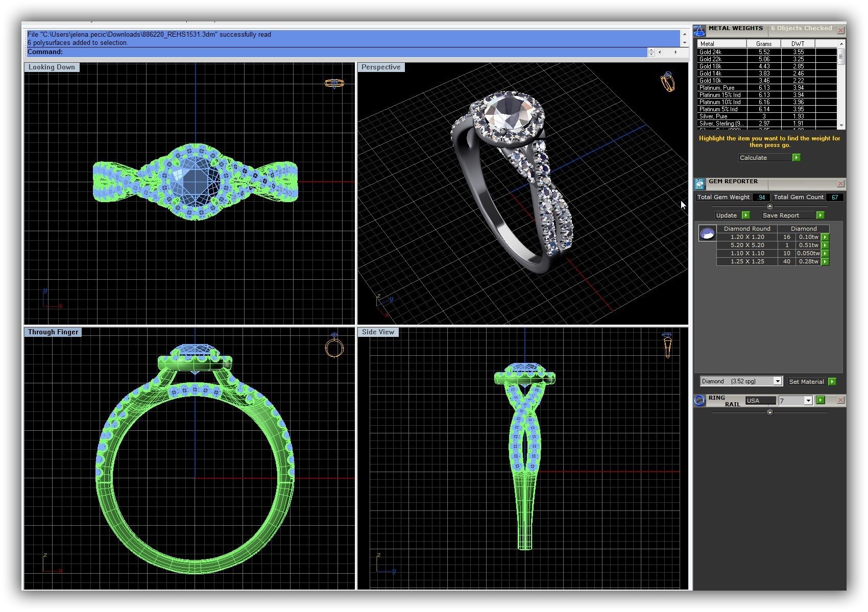
Task: Click the round diamond gem thumbnail
Action: [x=707, y=234]
